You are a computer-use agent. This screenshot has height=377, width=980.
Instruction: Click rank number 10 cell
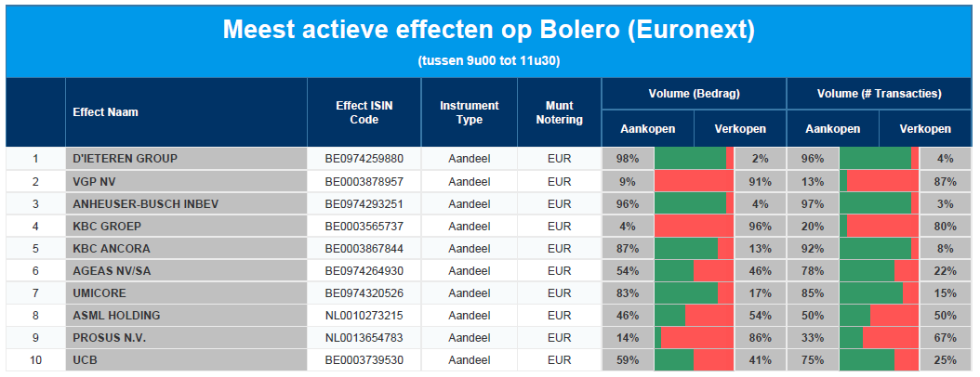point(35,361)
